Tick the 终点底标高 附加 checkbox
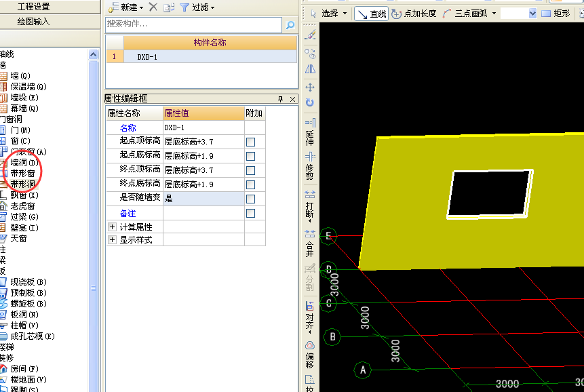The width and height of the screenshot is (584, 392). [251, 184]
